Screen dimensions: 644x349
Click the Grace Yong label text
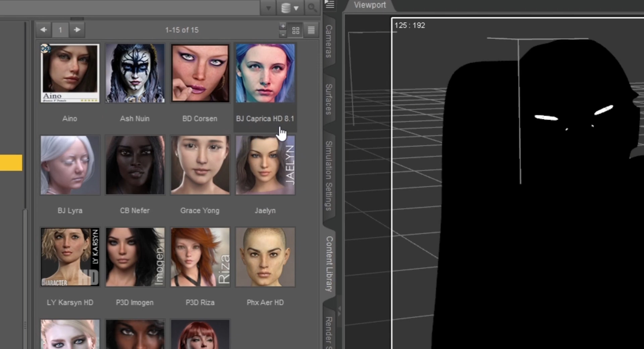[x=200, y=210]
